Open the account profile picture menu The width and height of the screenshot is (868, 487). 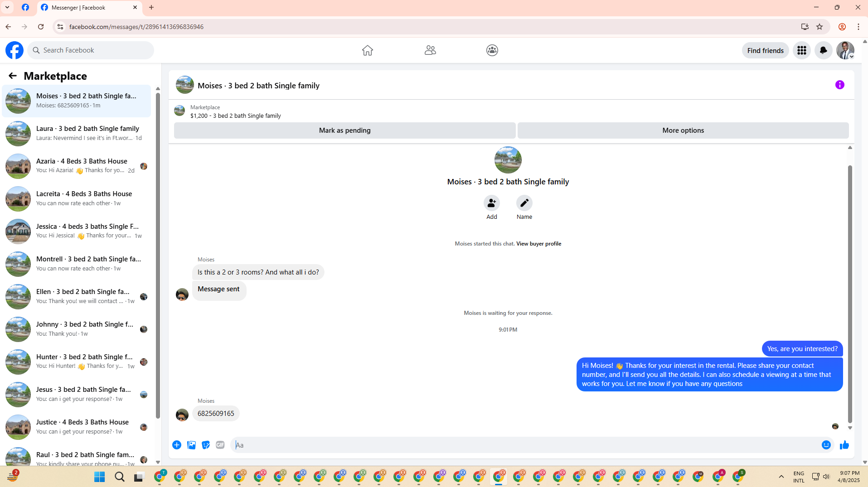(845, 50)
